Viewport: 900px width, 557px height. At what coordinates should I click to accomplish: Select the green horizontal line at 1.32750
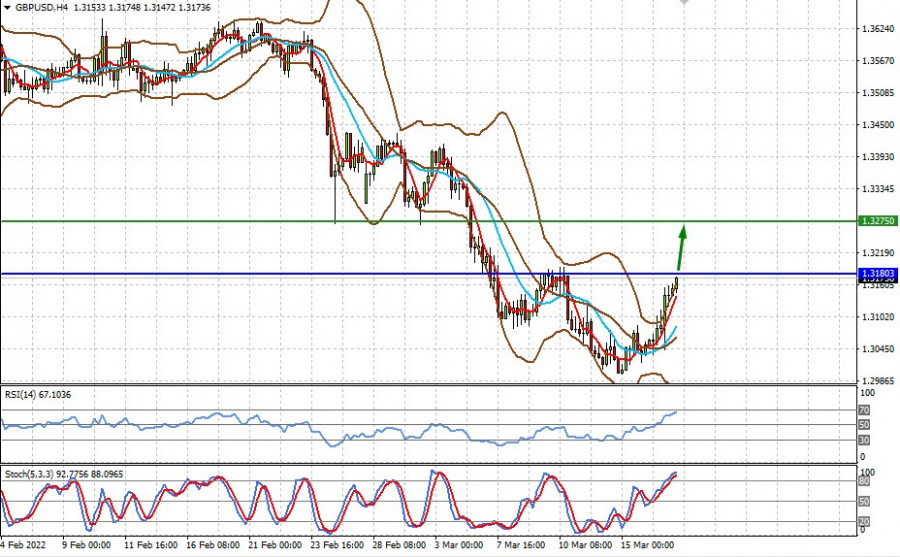429,221
